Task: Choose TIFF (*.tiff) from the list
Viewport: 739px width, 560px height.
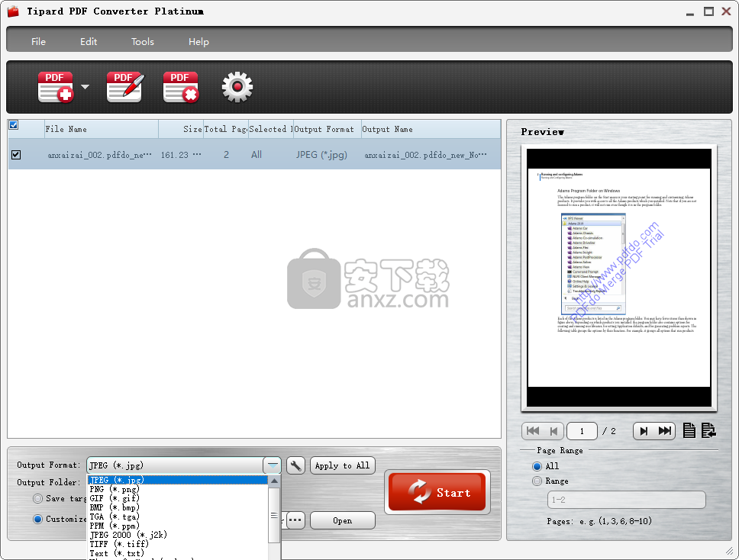Action: point(178,544)
